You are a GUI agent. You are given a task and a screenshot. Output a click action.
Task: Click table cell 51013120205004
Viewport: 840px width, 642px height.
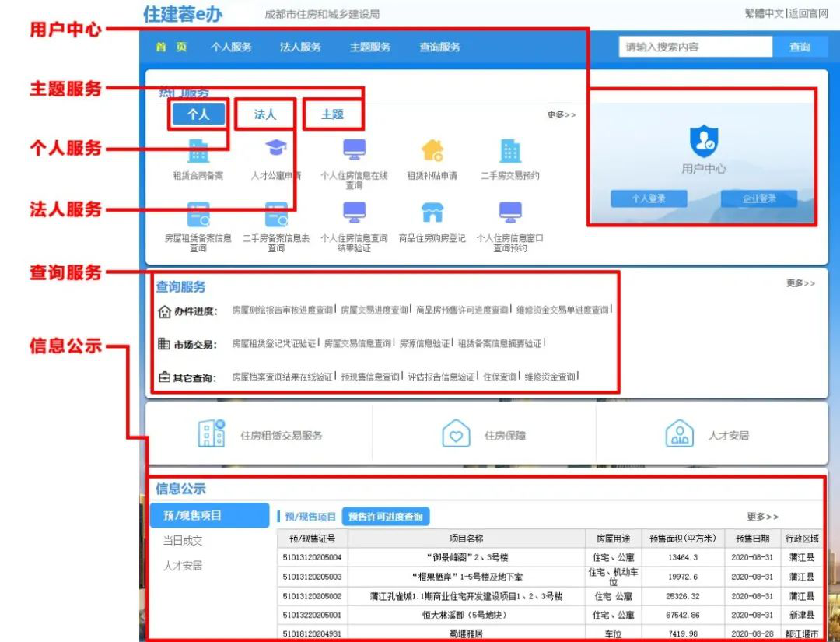(313, 557)
